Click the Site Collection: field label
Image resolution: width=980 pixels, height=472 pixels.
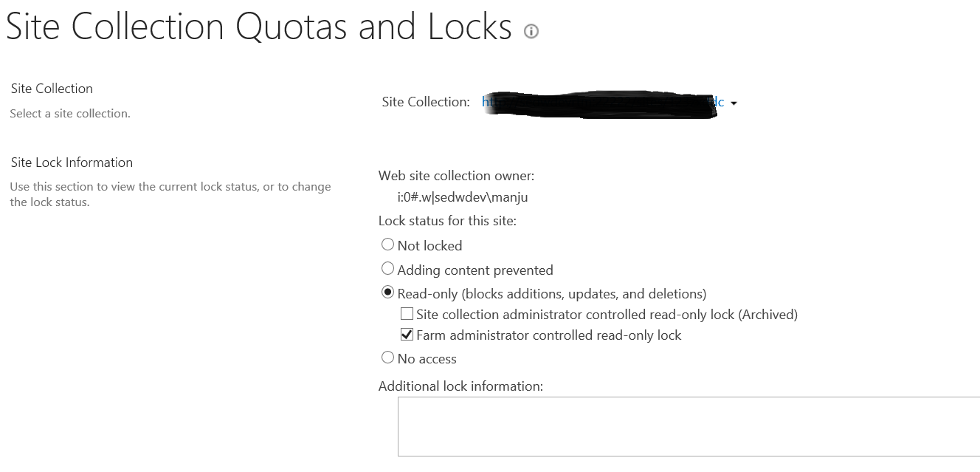426,102
